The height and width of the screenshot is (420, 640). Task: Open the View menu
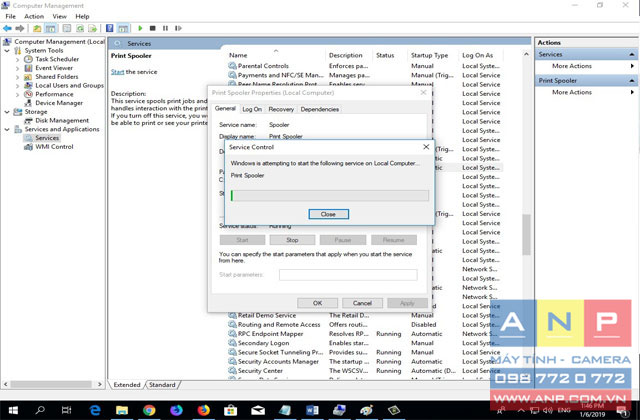pos(59,16)
